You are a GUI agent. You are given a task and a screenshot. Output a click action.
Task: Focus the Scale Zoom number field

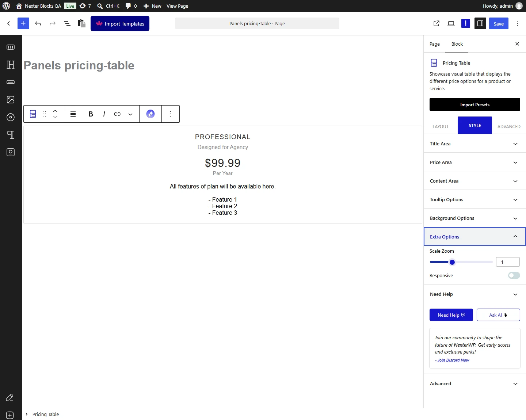coord(508,262)
